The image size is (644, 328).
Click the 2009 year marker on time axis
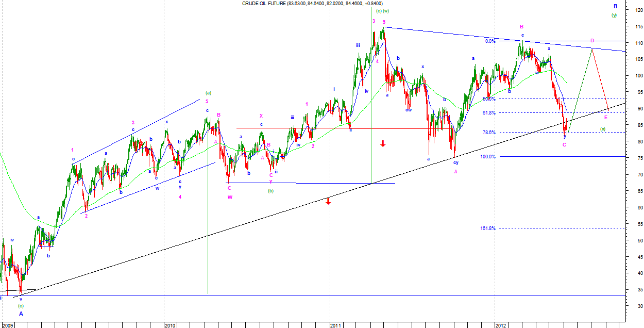click(x=7, y=325)
